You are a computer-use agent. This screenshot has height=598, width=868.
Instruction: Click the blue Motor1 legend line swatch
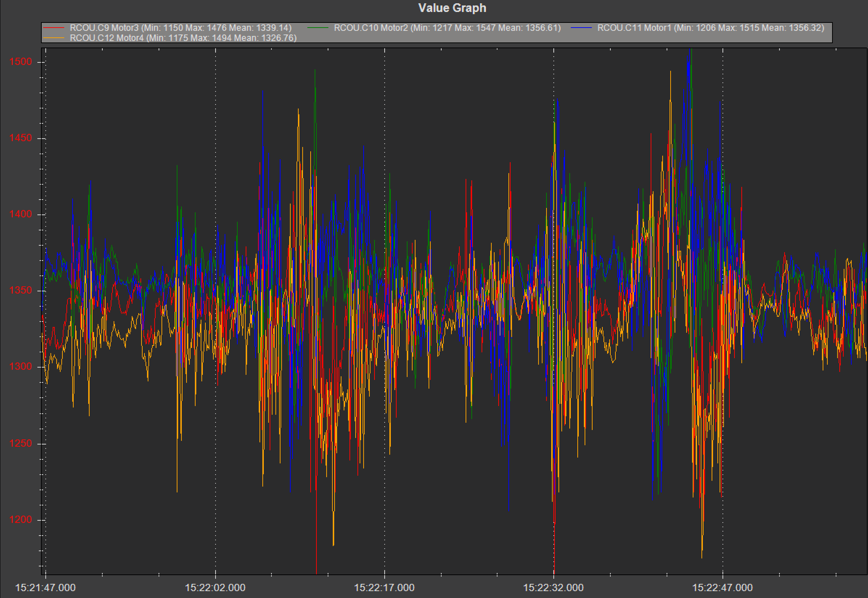(x=581, y=28)
